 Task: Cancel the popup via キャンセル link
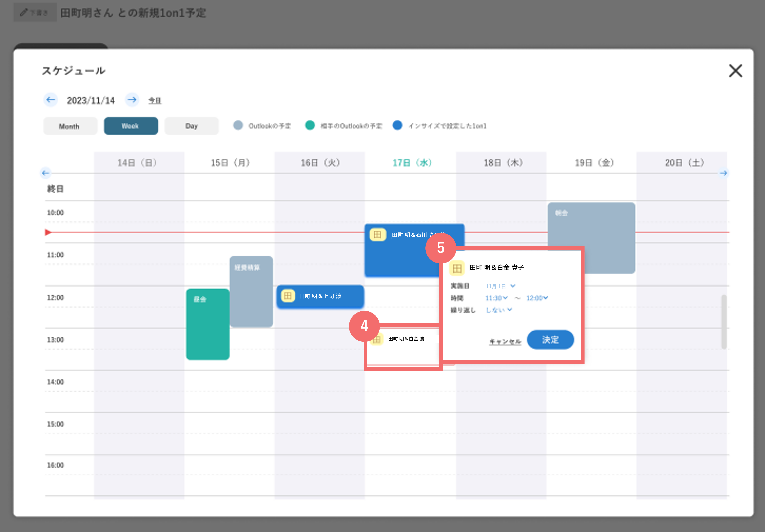505,341
